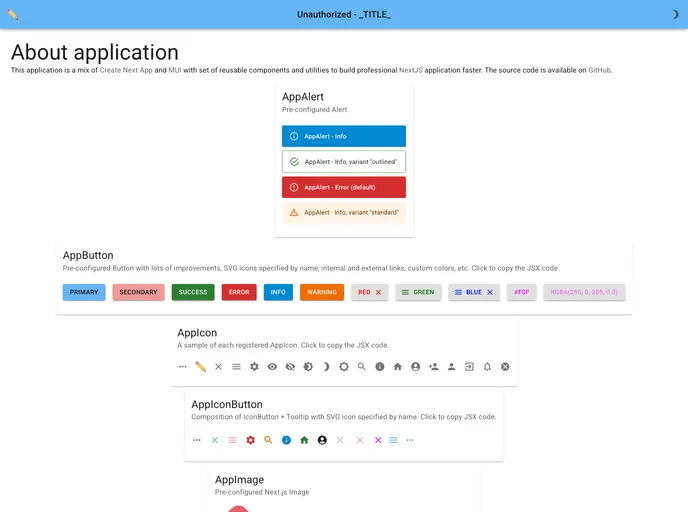Viewport: 688px width, 512px height.
Task: Click the "Pre-configured Alert" subtitle
Action: pos(314,110)
